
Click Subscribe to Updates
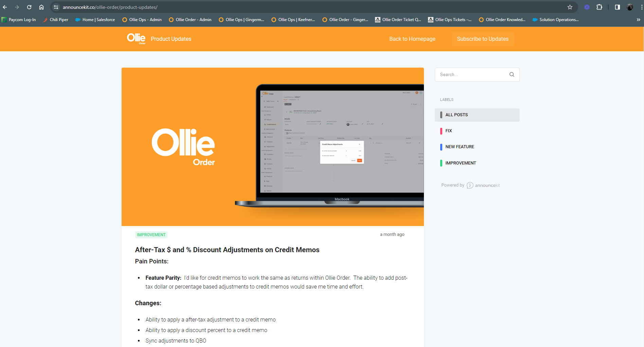point(483,39)
